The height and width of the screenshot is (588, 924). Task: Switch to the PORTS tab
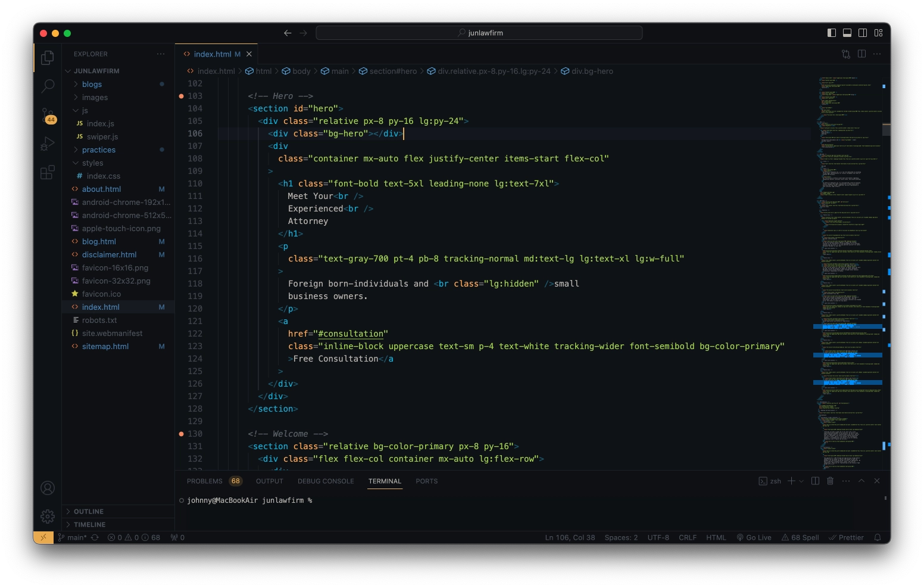point(426,481)
